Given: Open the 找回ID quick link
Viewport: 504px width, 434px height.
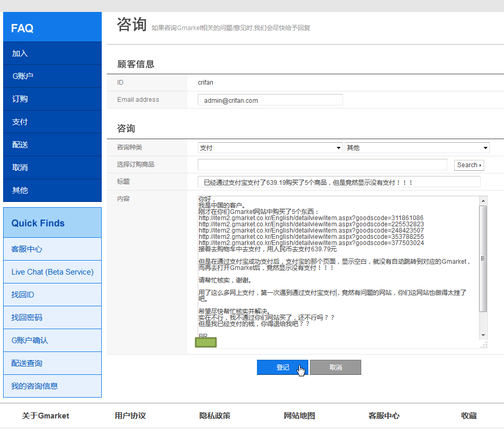Looking at the screenshot, I should (52, 295).
